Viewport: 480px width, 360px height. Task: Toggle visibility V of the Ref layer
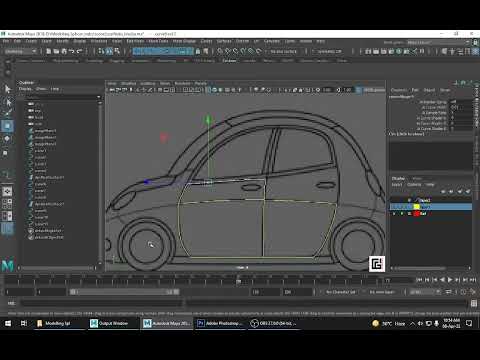coord(394,213)
